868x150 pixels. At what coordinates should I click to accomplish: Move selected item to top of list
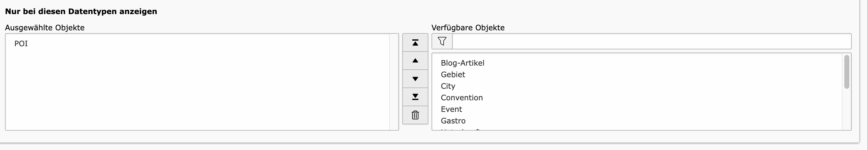pos(415,42)
